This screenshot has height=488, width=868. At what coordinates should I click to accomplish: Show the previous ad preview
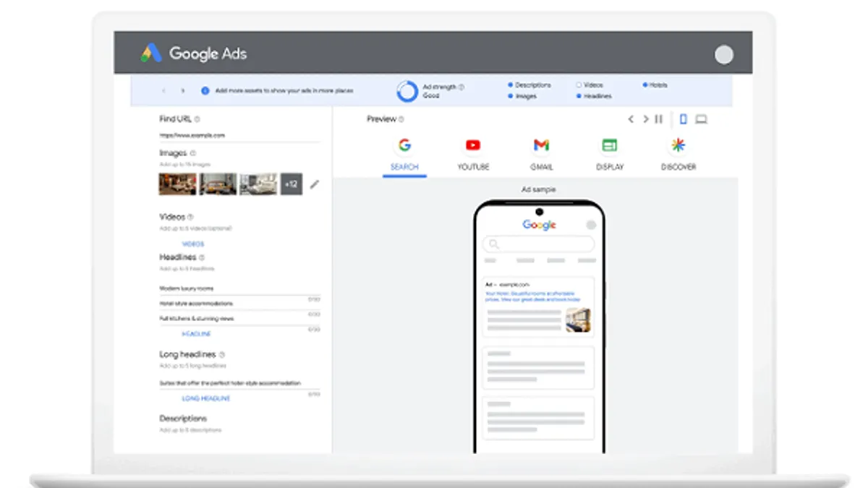pyautogui.click(x=631, y=119)
